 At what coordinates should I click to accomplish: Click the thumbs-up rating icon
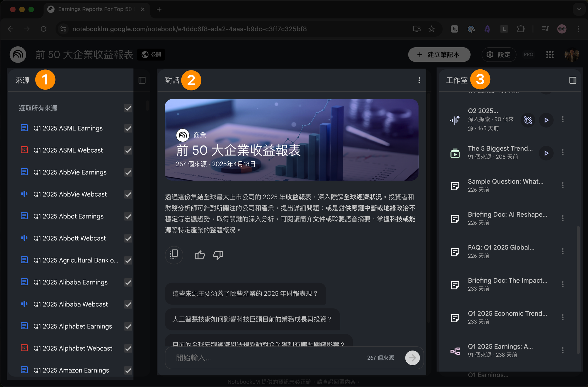pos(200,255)
